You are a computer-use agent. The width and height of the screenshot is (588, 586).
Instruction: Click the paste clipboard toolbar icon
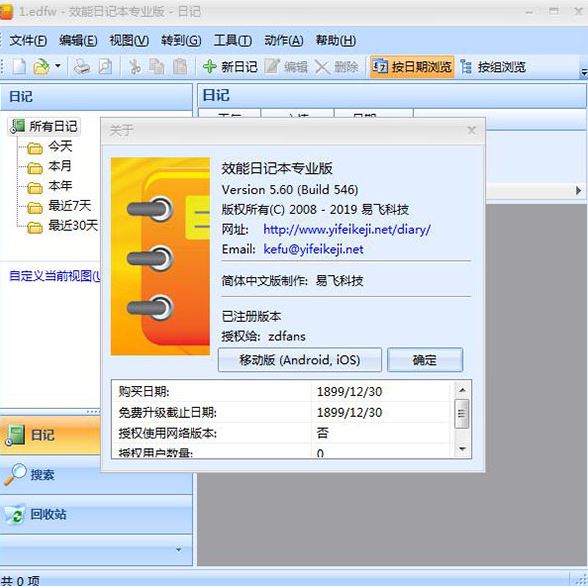pos(180,67)
